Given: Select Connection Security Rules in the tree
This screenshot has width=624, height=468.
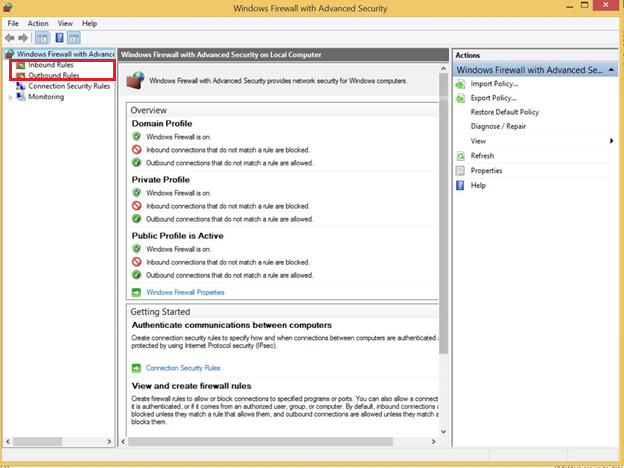Looking at the screenshot, I should [68, 86].
